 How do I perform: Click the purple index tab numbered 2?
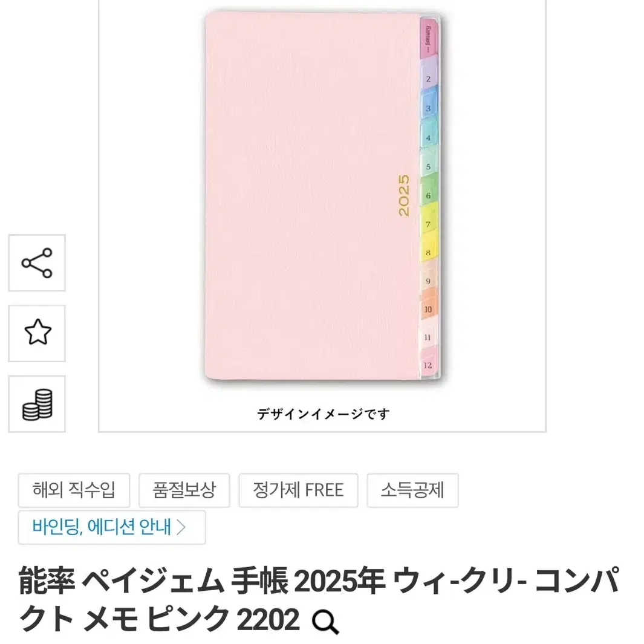429,75
